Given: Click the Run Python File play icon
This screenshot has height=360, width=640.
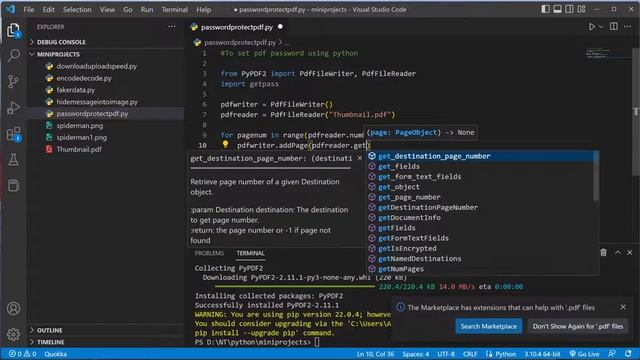Looking at the screenshot, I should pyautogui.click(x=591, y=27).
